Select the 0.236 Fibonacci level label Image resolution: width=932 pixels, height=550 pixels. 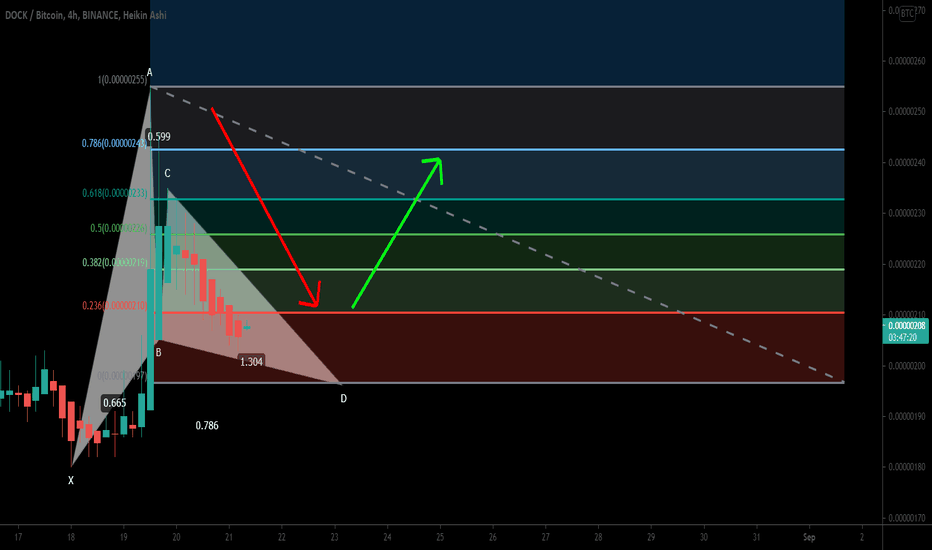pyautogui.click(x=115, y=306)
